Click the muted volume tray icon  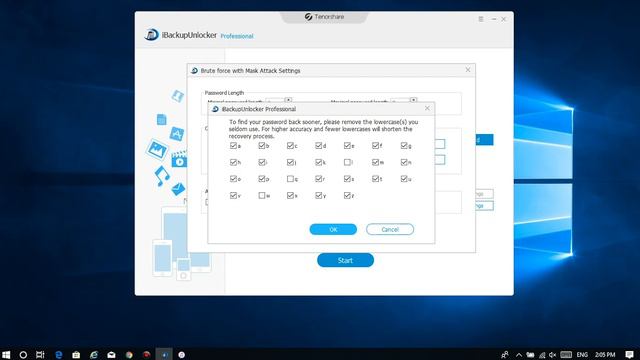pyautogui.click(x=553, y=355)
